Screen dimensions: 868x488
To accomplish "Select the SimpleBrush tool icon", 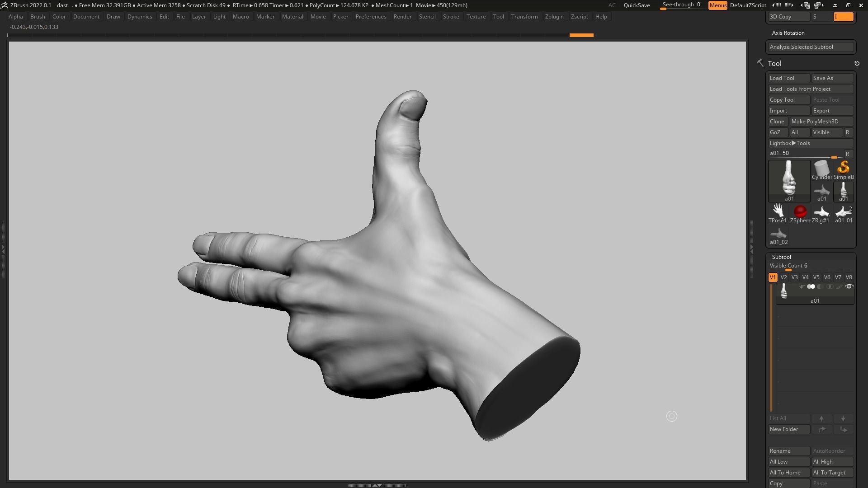I will tap(843, 170).
